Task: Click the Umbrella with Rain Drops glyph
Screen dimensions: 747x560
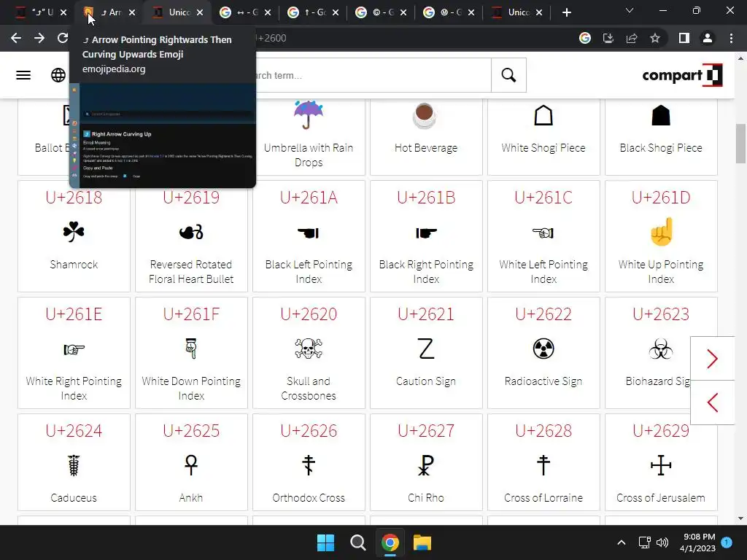Action: 309,114
